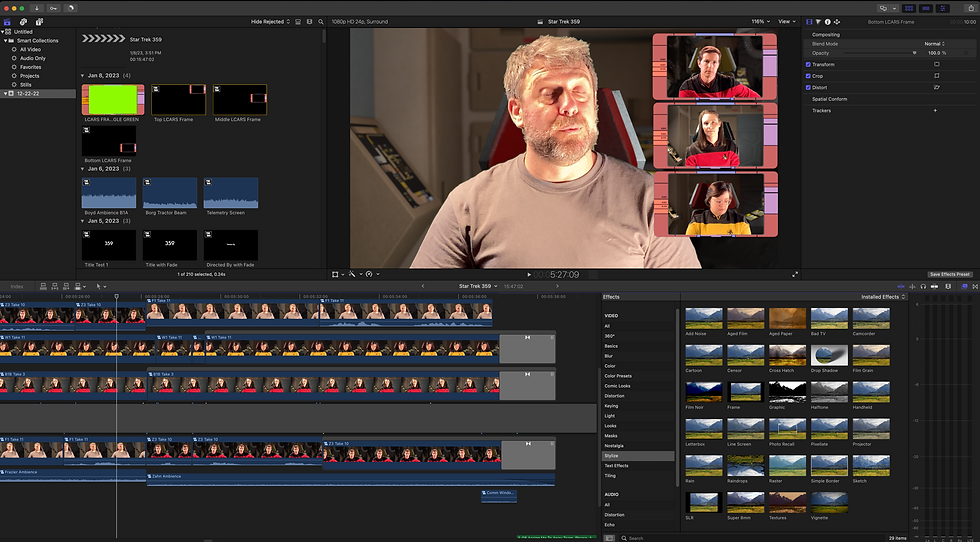980x542 pixels.
Task: Collapse the Smart Collections folder
Action: pyautogui.click(x=6, y=41)
